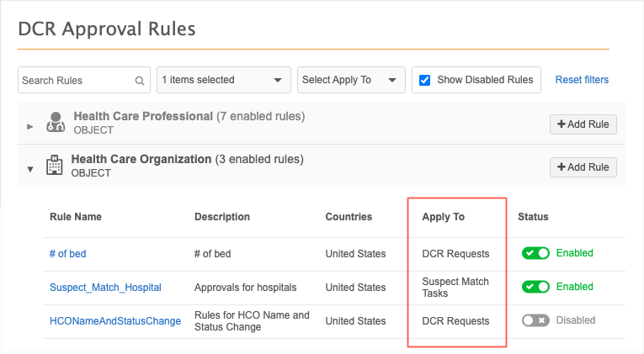
Task: Click the search magnifier icon in Search Rules
Action: (140, 81)
